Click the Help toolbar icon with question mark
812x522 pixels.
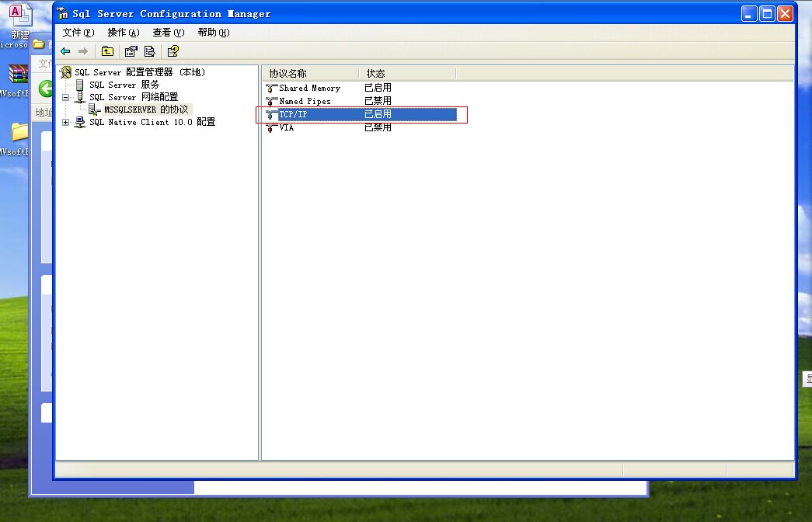point(173,50)
